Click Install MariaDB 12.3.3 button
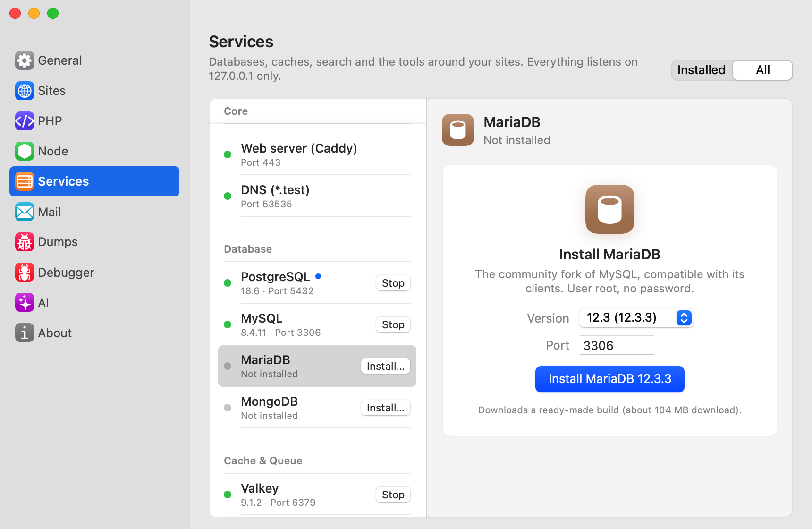812x529 pixels. (x=610, y=379)
